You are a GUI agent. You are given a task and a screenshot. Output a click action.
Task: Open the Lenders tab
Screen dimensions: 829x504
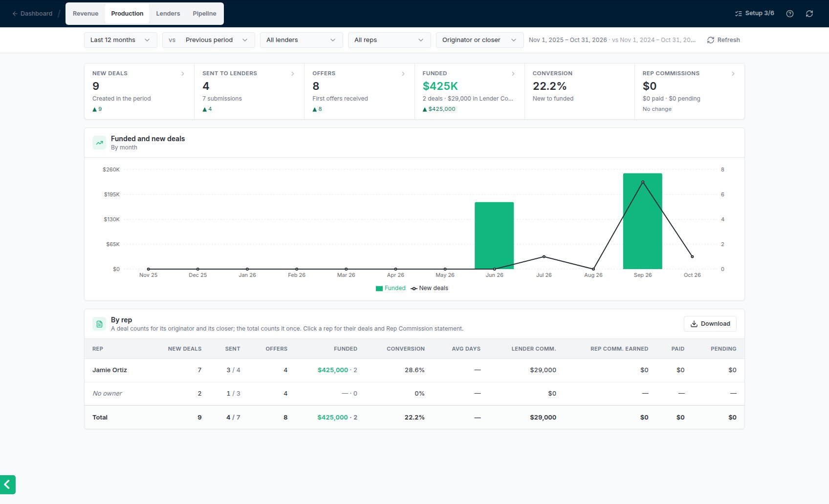[168, 14]
